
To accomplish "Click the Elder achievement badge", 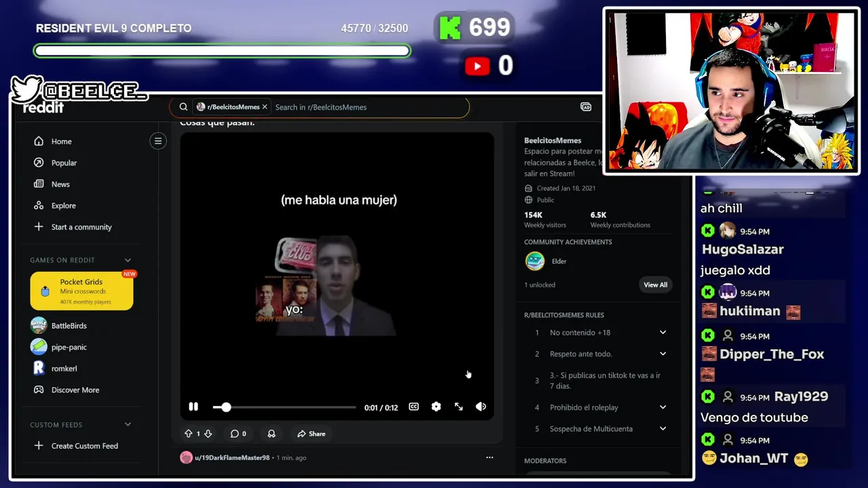I will tap(535, 261).
